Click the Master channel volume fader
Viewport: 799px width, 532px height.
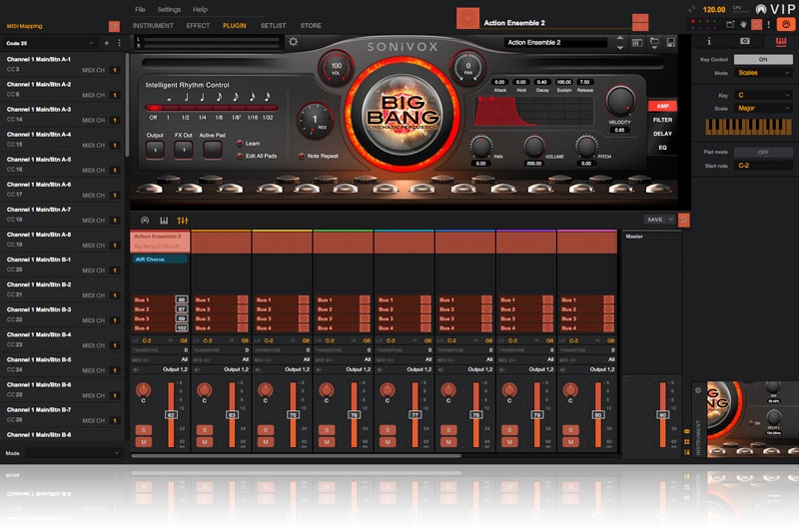click(662, 414)
